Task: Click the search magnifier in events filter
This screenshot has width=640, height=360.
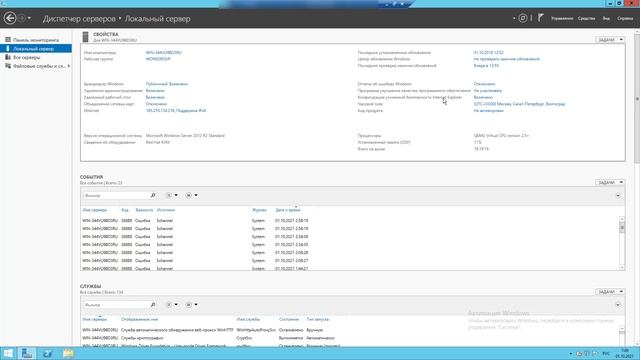Action: (x=153, y=196)
